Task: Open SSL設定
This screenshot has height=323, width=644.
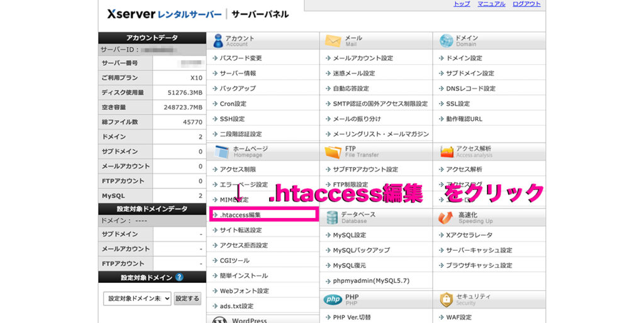Action: pos(458,104)
